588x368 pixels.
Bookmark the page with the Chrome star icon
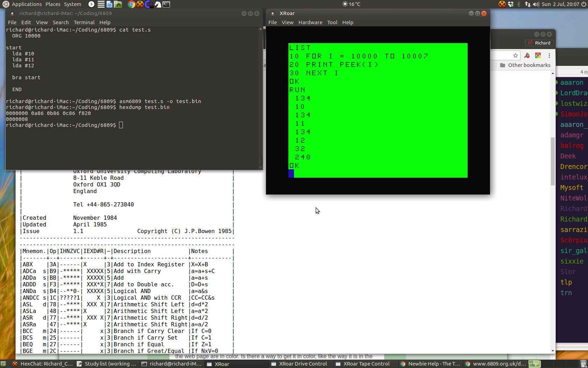pos(515,55)
